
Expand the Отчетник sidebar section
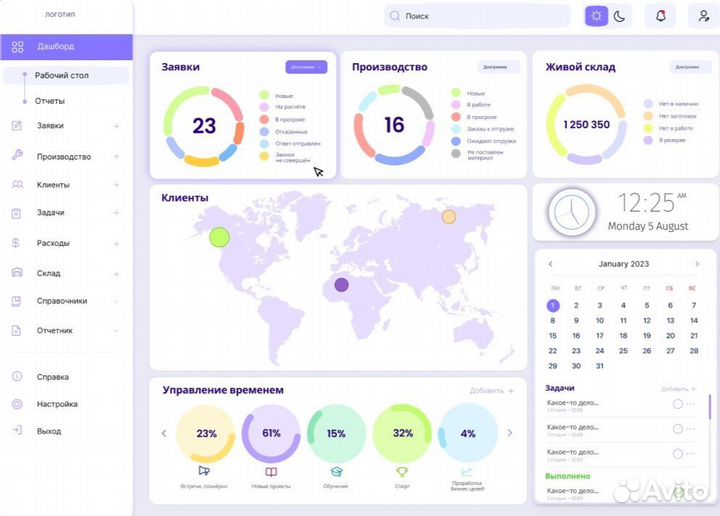click(116, 330)
